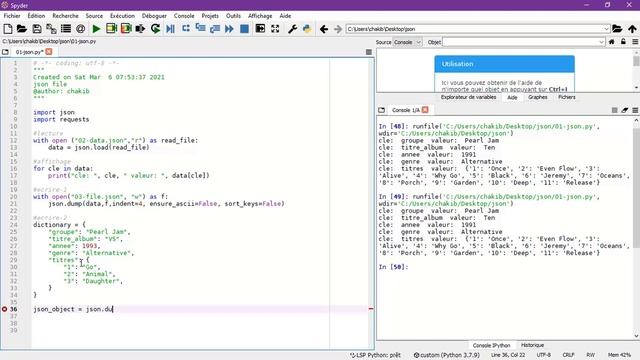The height and width of the screenshot is (360, 640).
Task: Click the LSP Python: prêt status
Action: pos(376,355)
